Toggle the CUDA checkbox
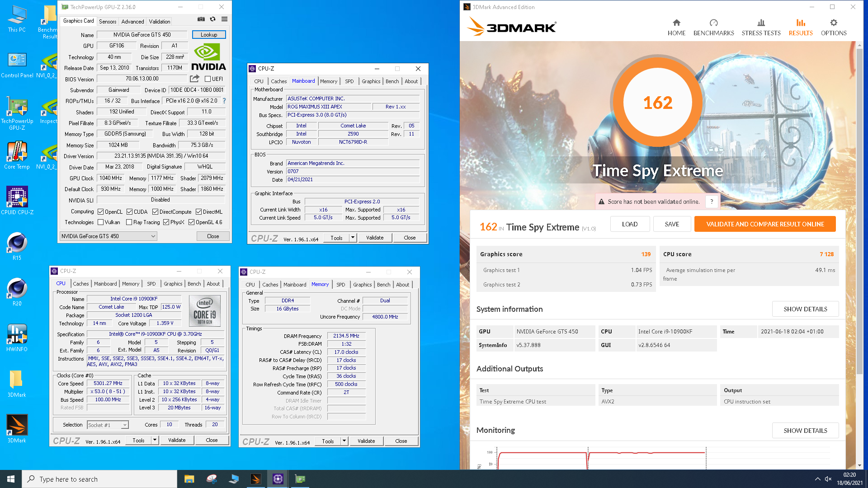This screenshot has width=868, height=488. click(x=129, y=211)
